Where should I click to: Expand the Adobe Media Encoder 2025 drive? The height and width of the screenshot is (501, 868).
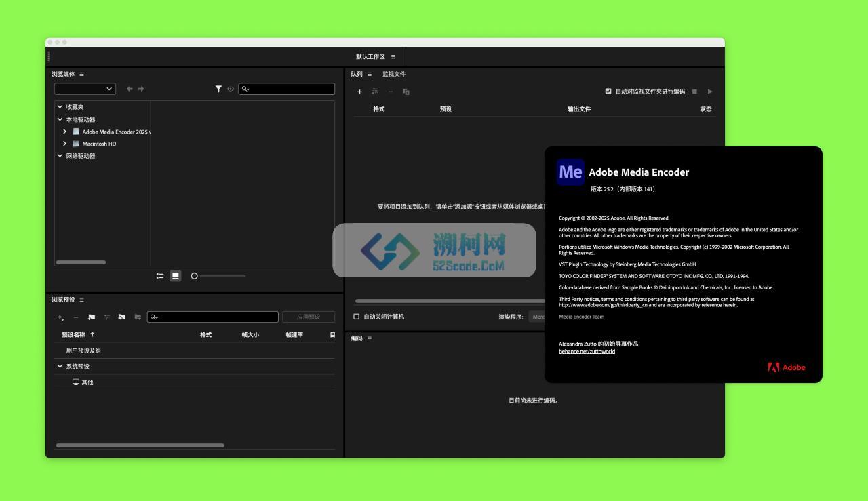(65, 132)
